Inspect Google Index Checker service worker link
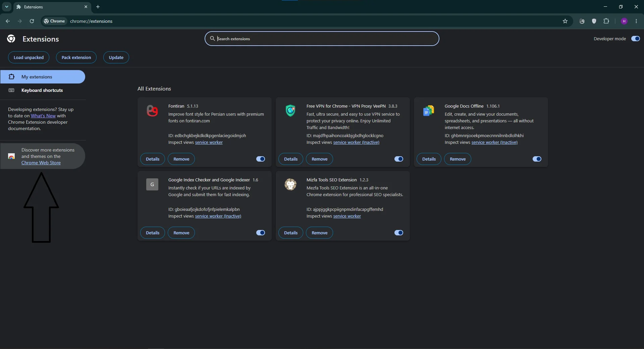Screen dimensions: 644x349 coord(218,216)
